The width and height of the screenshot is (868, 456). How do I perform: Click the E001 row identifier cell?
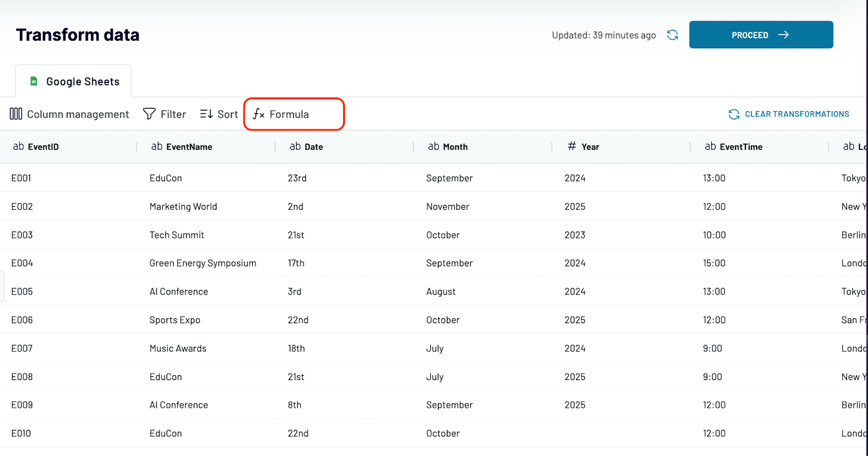pyautogui.click(x=21, y=178)
